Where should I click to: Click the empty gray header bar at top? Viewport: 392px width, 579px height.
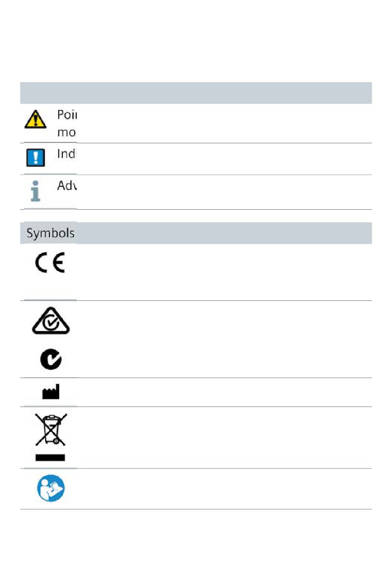(x=196, y=93)
